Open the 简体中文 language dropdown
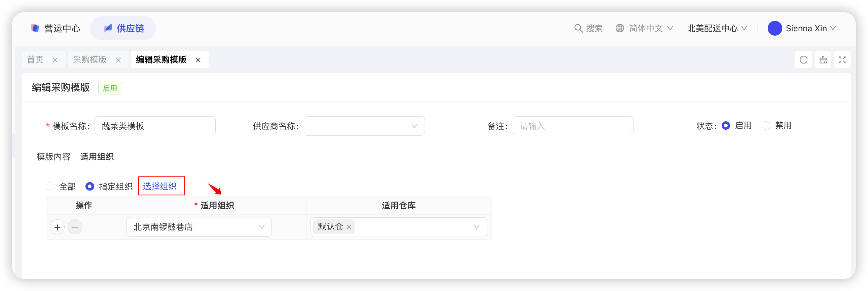Image resolution: width=868 pixels, height=291 pixels. click(645, 28)
